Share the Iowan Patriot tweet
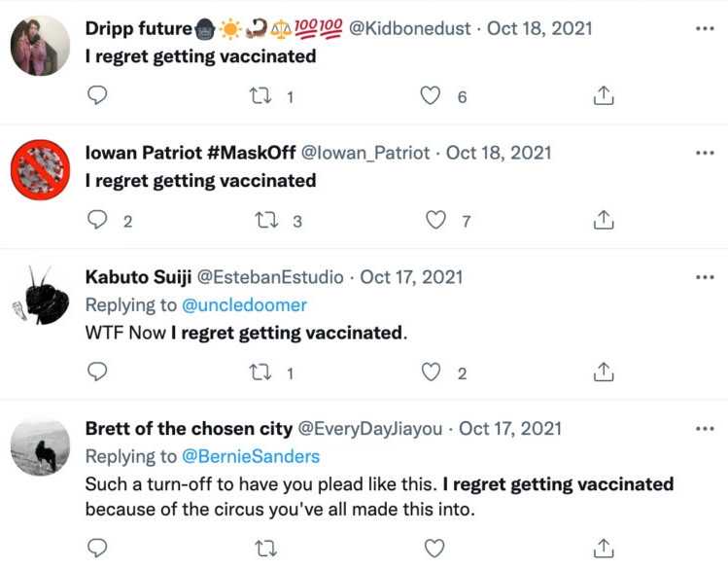This screenshot has height=568, width=728. coord(603,220)
